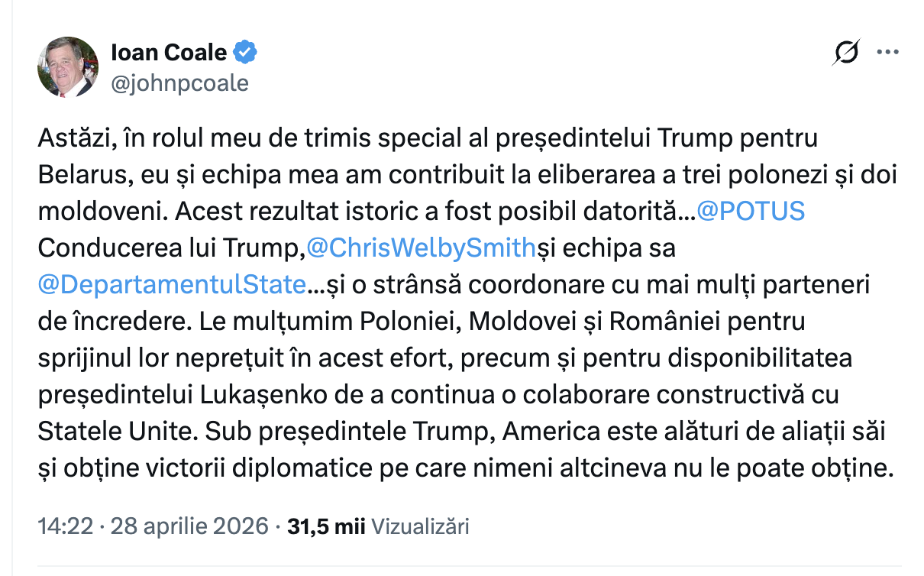Click the opening word Astăzi in the post
Image resolution: width=924 pixels, height=576 pixels.
point(69,139)
